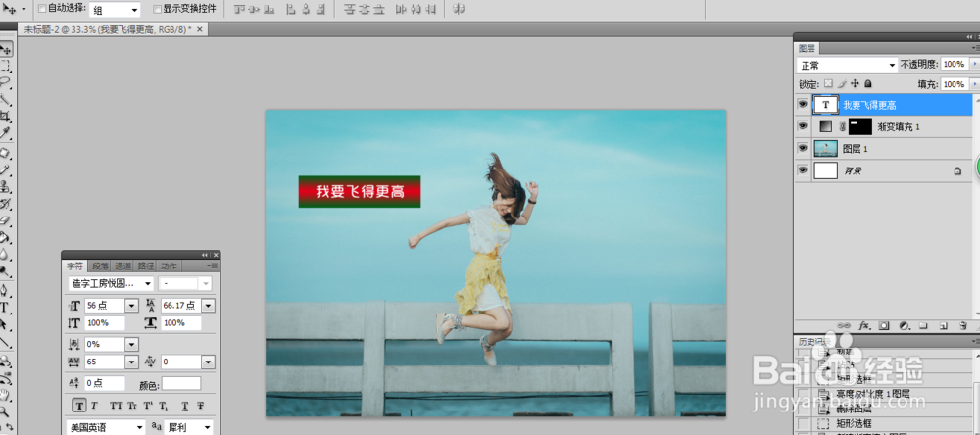Select the Lasso tool

pos(6,82)
